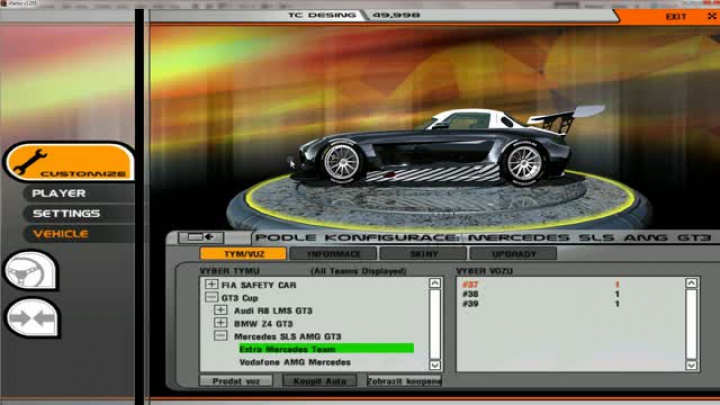
Task: Click vehicle list scroll down arrow
Action: pos(691,365)
